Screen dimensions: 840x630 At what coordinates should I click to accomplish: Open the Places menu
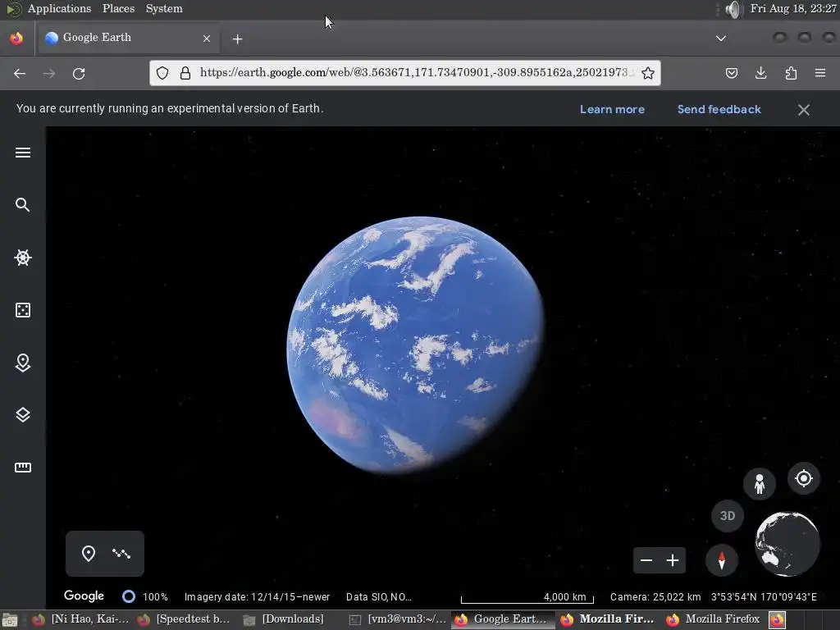click(118, 8)
